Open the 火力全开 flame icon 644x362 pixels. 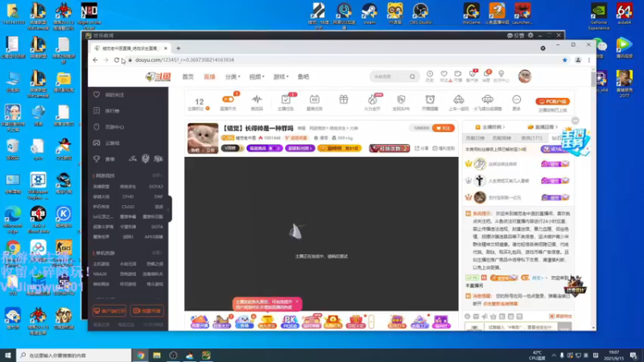point(372,99)
